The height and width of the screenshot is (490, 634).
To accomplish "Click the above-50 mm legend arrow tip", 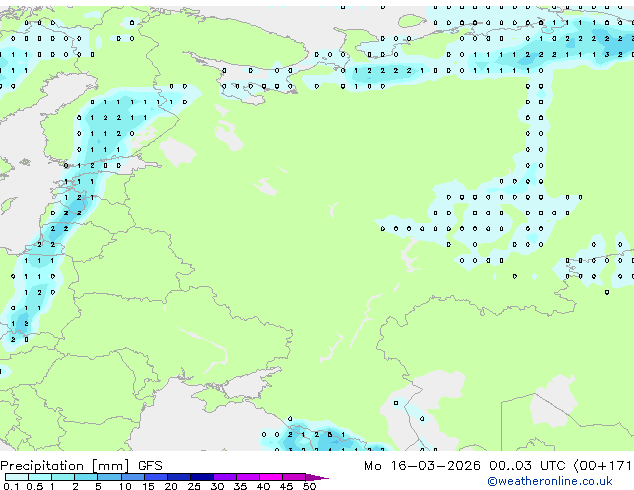I will 317,477.
